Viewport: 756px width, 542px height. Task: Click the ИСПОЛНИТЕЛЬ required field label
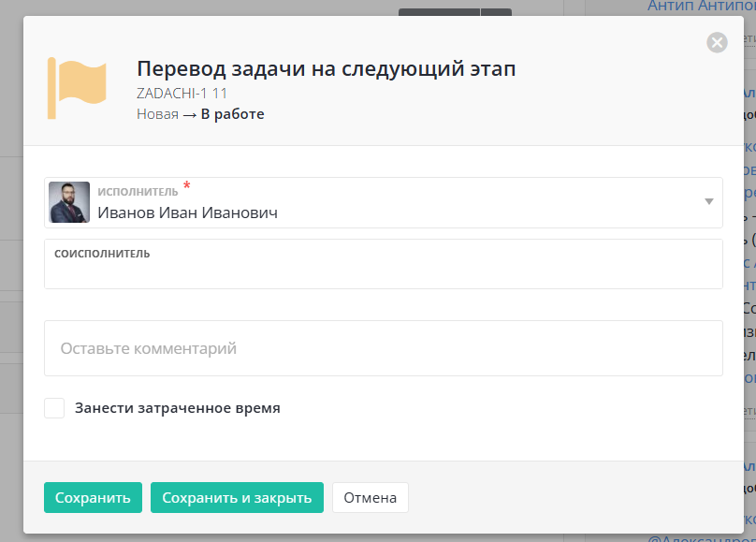coord(138,191)
